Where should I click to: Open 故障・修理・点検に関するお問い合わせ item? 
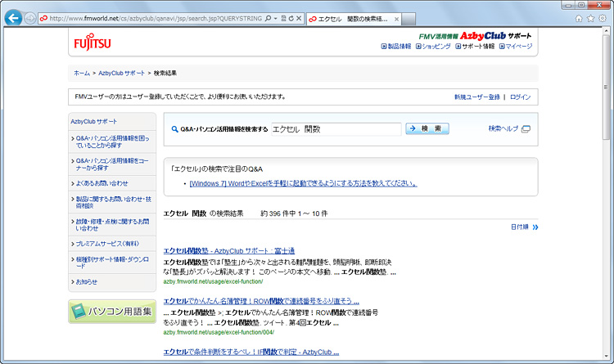tap(112, 225)
